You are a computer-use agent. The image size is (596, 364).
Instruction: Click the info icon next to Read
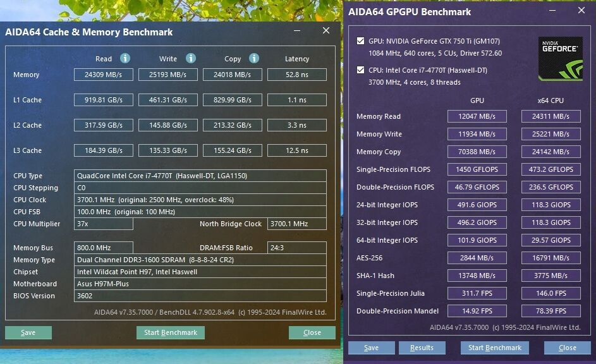coord(125,58)
